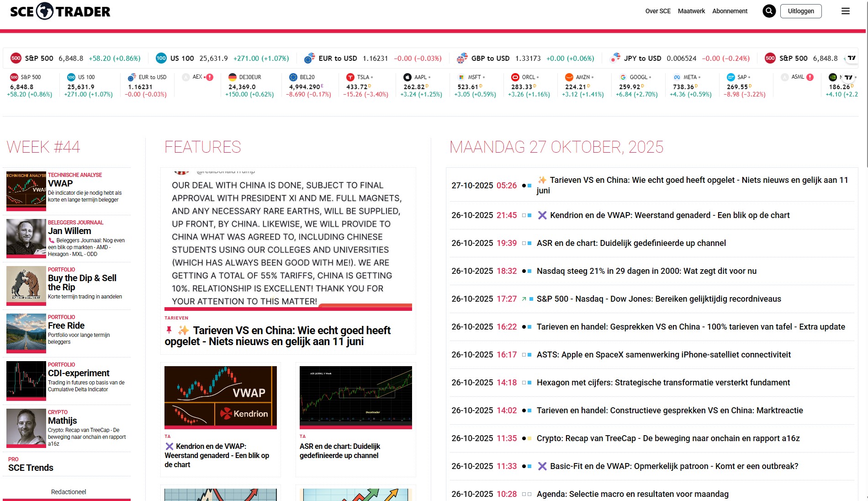Open the Buy the Dip & Sell the Rip title

coord(82,282)
